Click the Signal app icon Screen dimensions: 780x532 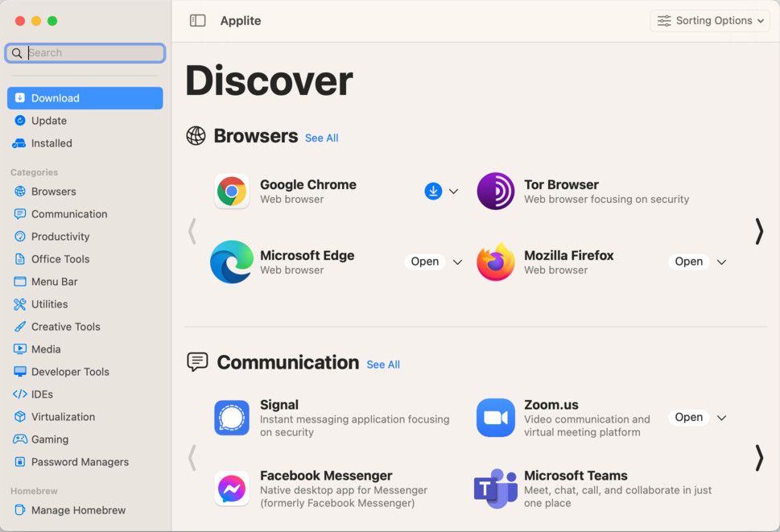[231, 418]
